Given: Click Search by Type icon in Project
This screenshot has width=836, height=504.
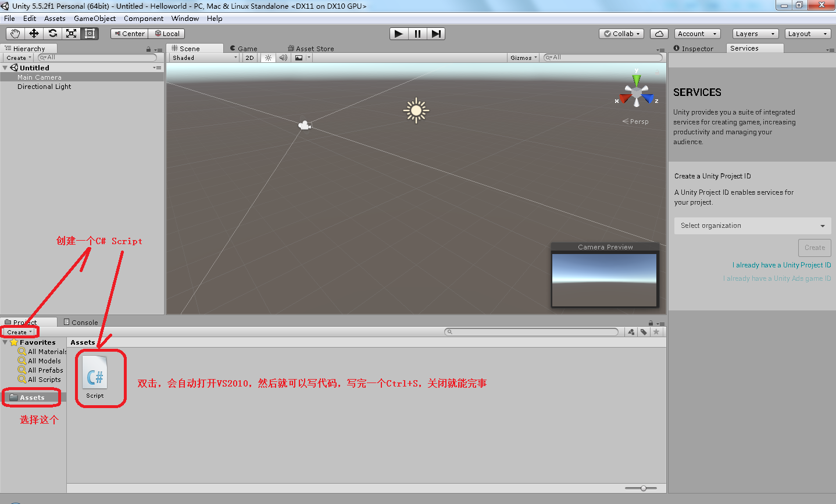Looking at the screenshot, I should pyautogui.click(x=631, y=332).
